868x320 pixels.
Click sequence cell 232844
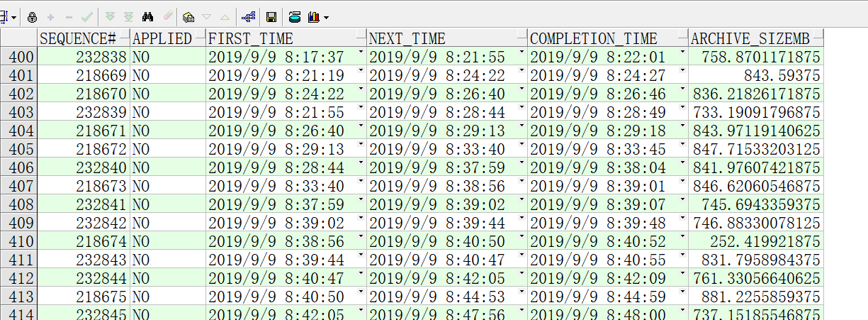click(84, 278)
